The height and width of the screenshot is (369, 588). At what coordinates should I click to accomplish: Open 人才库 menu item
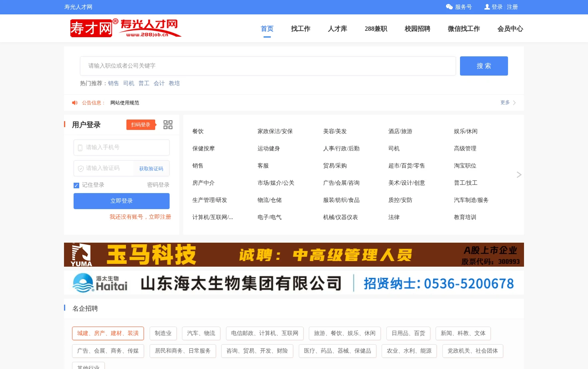coord(337,29)
